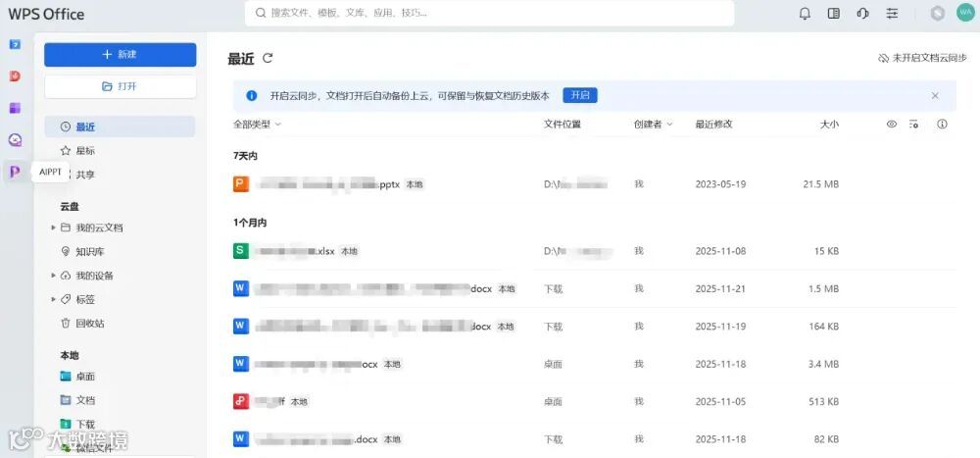Select 最近 in the sidebar
Image resolution: width=980 pixels, height=458 pixels.
[120, 127]
